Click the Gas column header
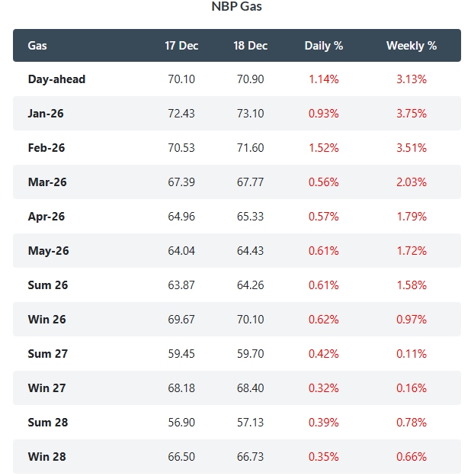 tap(37, 46)
